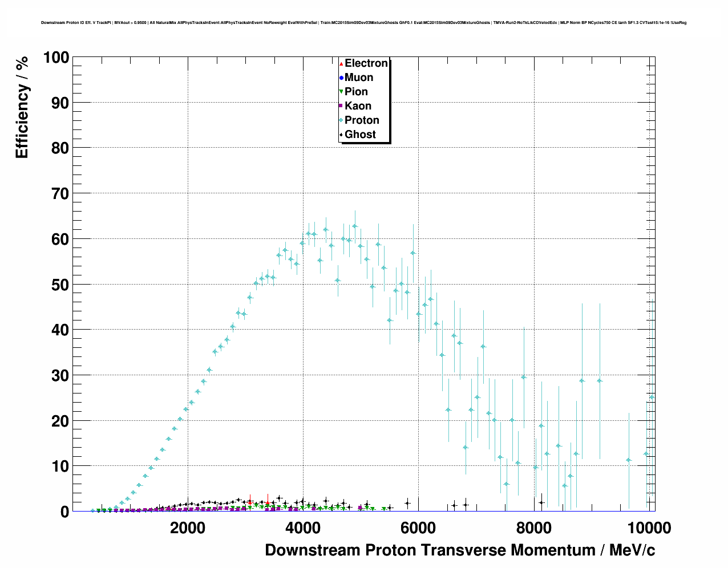The image size is (728, 568).
Task: Click the 'Efficiency / %' y-axis title
Action: point(22,108)
